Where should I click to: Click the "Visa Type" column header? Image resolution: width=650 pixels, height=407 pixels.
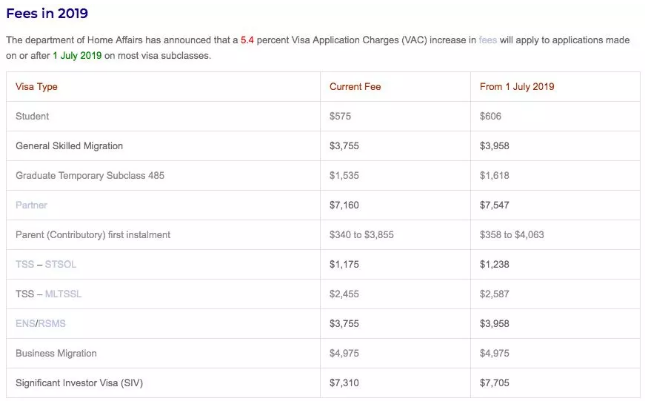tap(37, 87)
